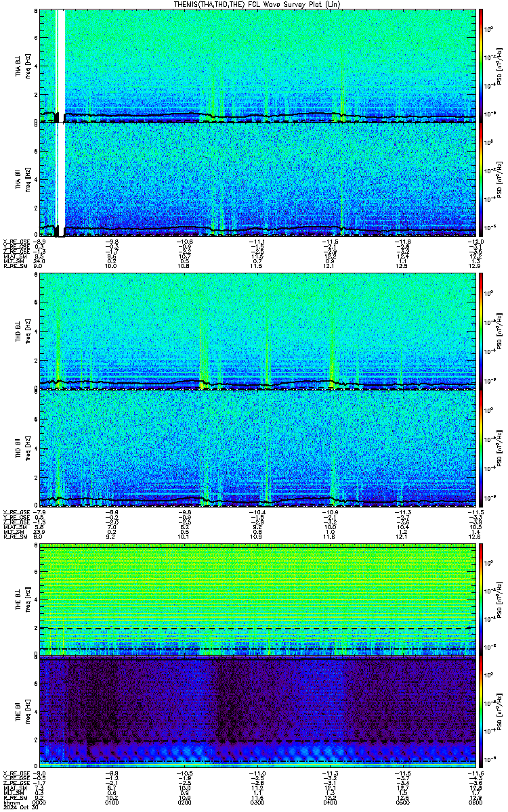508x812 pixels.
Task: Click the white data-gap stripe in THA B-perpendicular panel
Action: (x=60, y=66)
